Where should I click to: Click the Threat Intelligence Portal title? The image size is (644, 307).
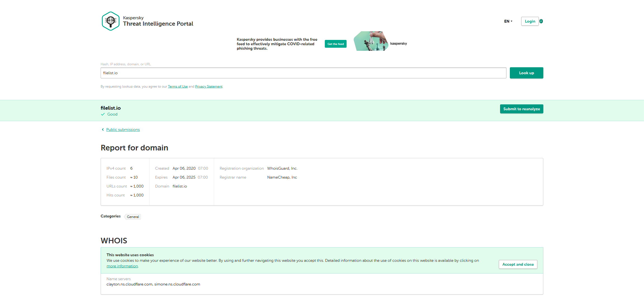[158, 24]
